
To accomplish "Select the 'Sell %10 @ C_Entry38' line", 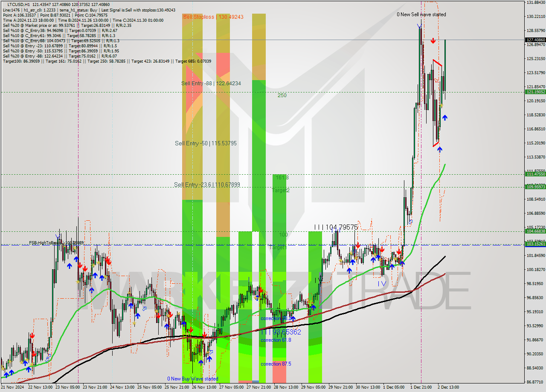I will tap(60, 30).
